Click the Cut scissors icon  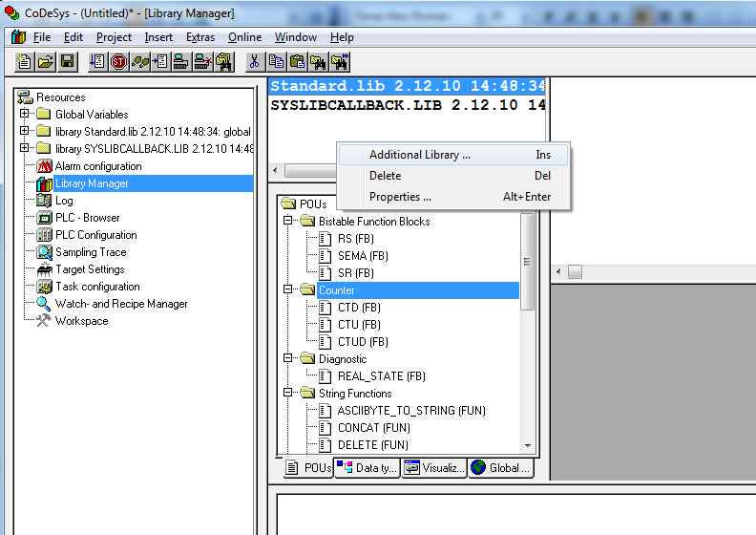click(x=255, y=62)
